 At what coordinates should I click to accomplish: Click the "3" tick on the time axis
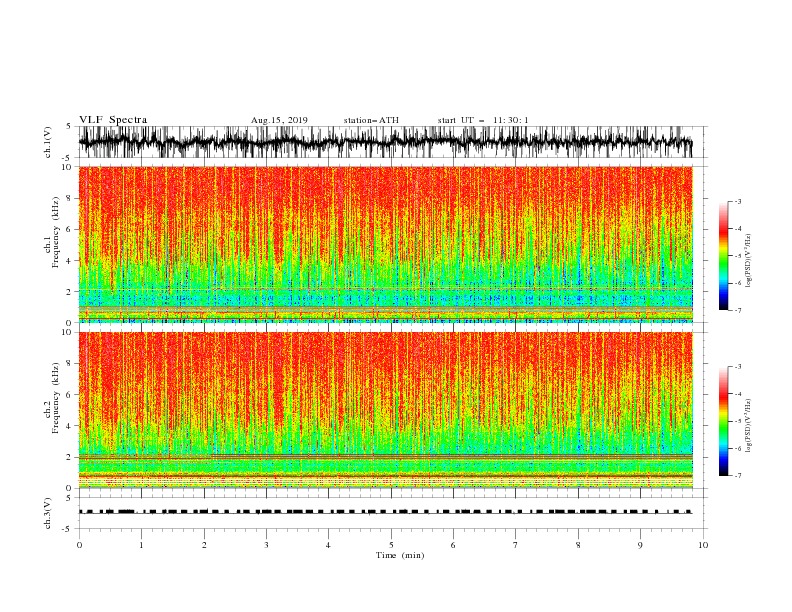(266, 545)
